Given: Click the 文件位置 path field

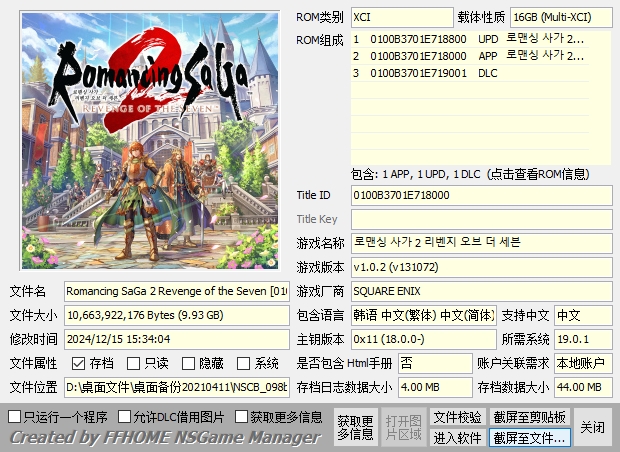Looking at the screenshot, I should (177, 387).
